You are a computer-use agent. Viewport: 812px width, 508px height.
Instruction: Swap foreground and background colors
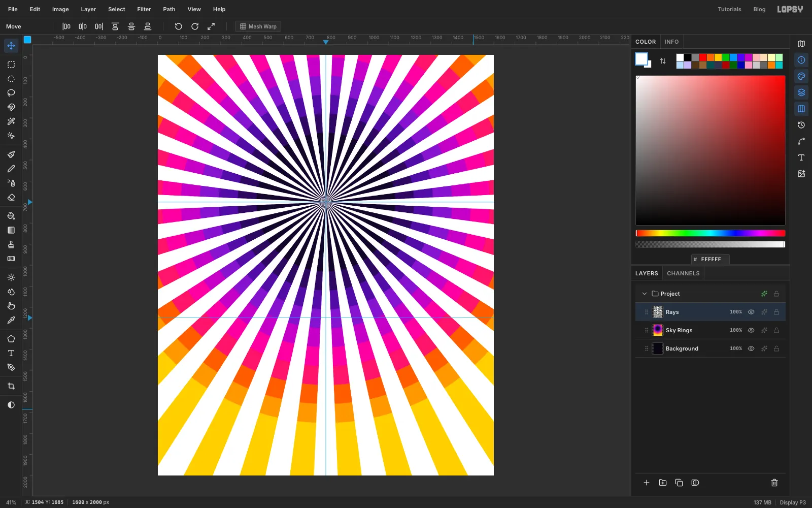pos(663,61)
